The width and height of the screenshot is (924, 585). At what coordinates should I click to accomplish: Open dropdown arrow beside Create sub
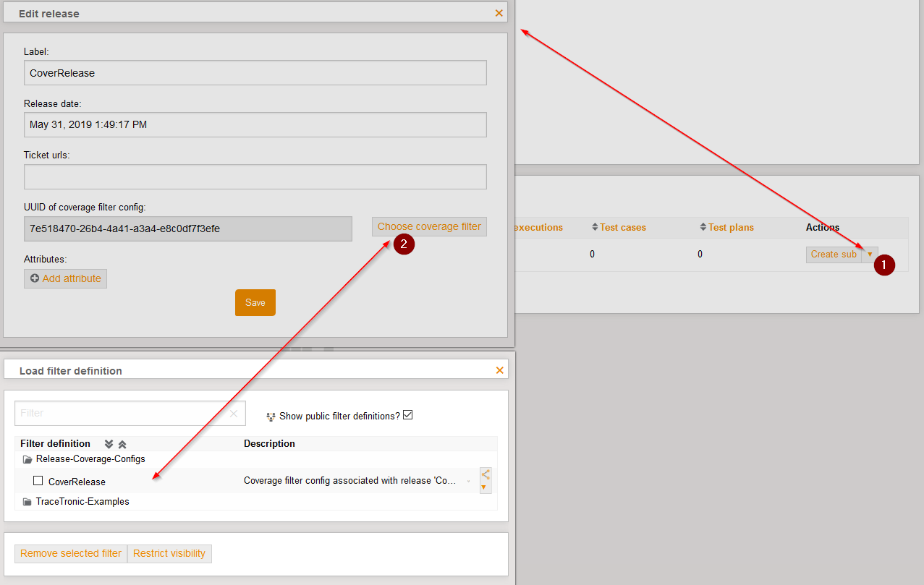pos(870,255)
